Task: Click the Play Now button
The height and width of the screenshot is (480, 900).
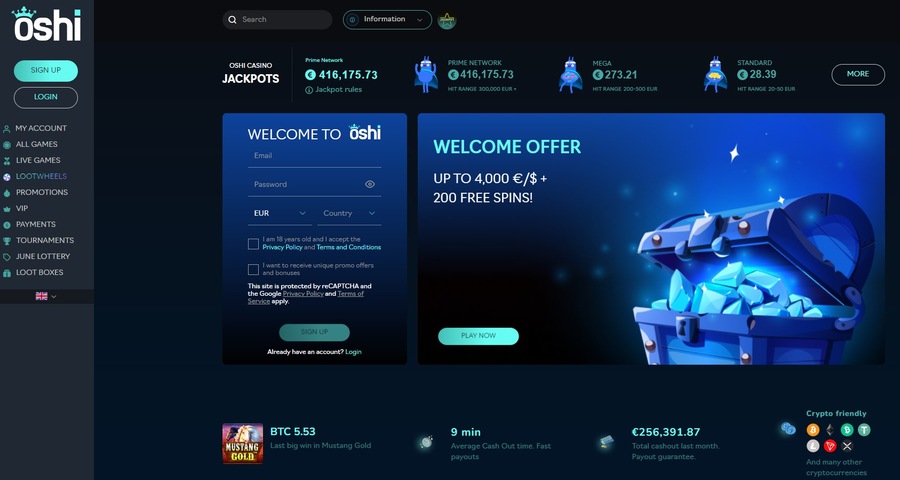Action: (478, 336)
